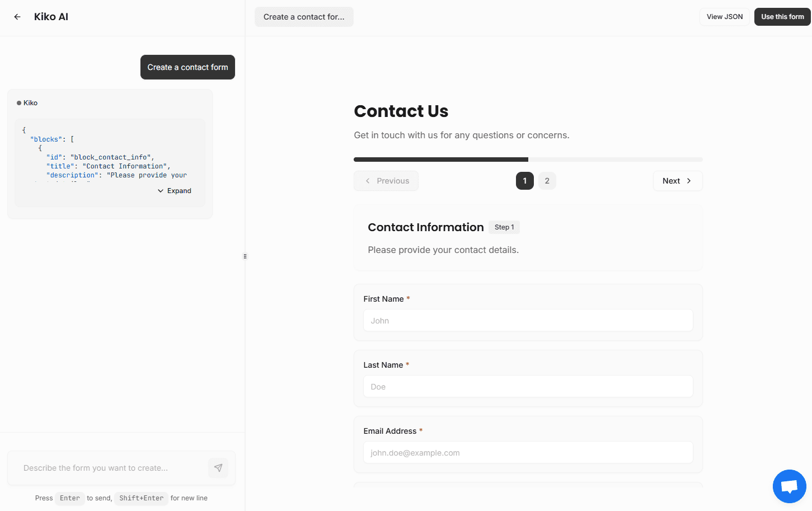
Task: Click the 'Create a contact for...' prompt chip
Action: [304, 17]
